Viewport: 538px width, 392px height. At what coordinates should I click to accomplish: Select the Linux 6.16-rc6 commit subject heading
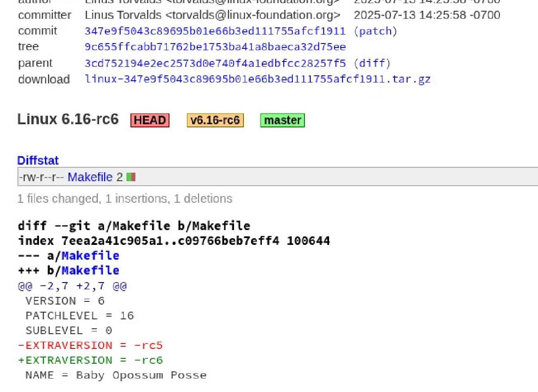click(68, 119)
